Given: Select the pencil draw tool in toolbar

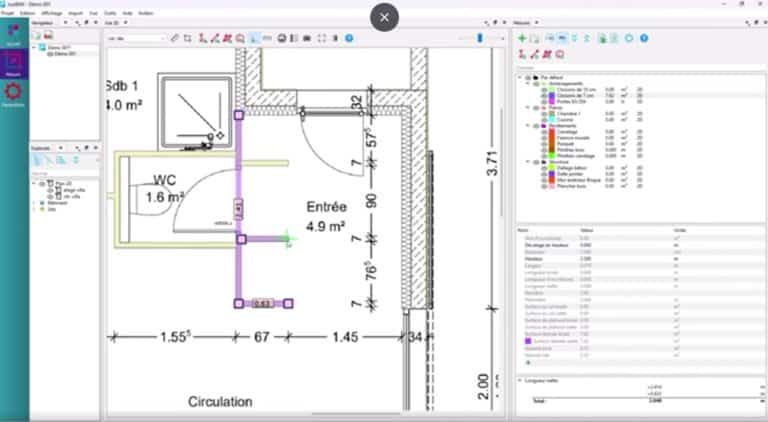Looking at the screenshot, I should click(174, 38).
